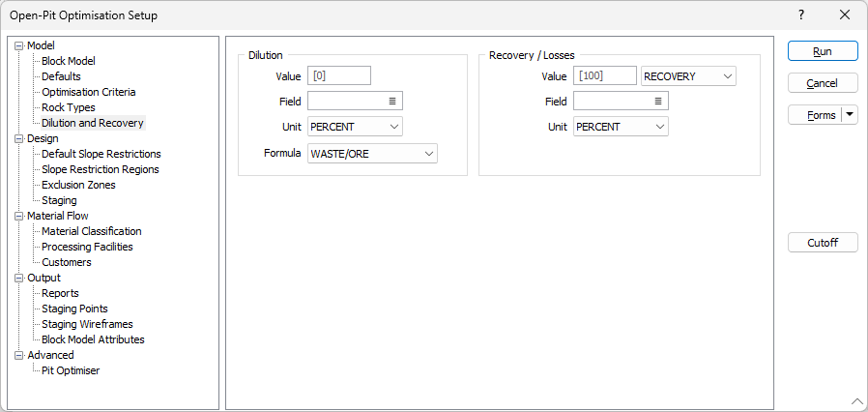This screenshot has height=412, width=868.
Task: Select Exclusion Zones tree item
Action: 78,185
